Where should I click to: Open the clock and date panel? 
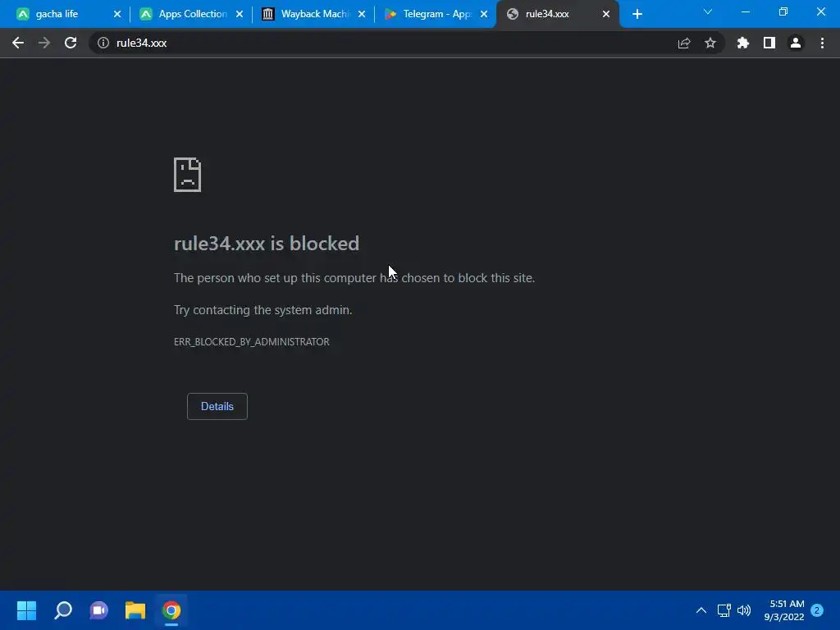click(x=784, y=610)
